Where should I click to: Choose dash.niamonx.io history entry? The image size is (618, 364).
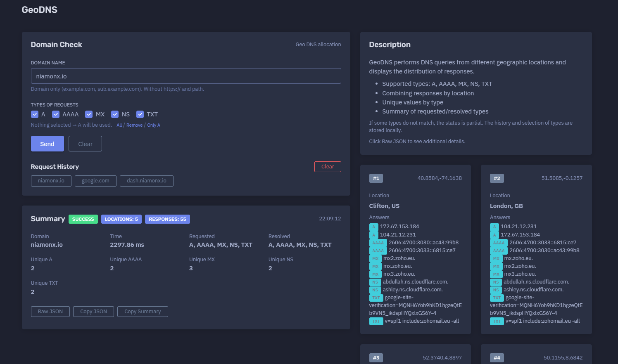coord(147,181)
